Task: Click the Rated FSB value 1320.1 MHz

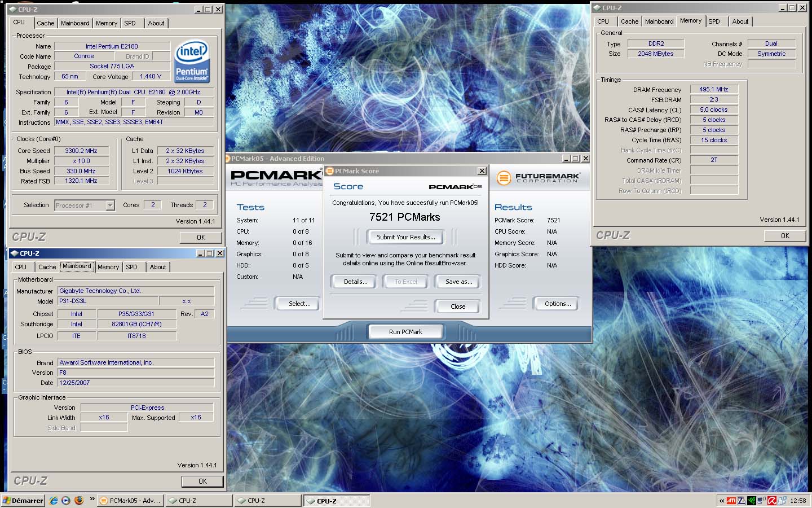Action: 81,181
